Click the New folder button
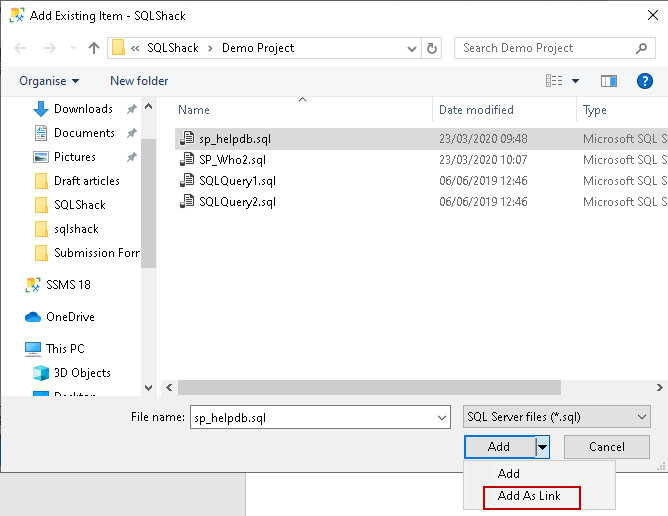The width and height of the screenshot is (668, 516). coord(139,81)
